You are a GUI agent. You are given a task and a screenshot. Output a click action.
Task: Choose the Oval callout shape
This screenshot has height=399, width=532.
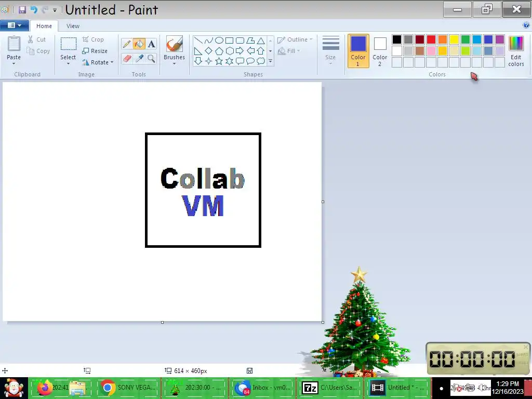250,61
